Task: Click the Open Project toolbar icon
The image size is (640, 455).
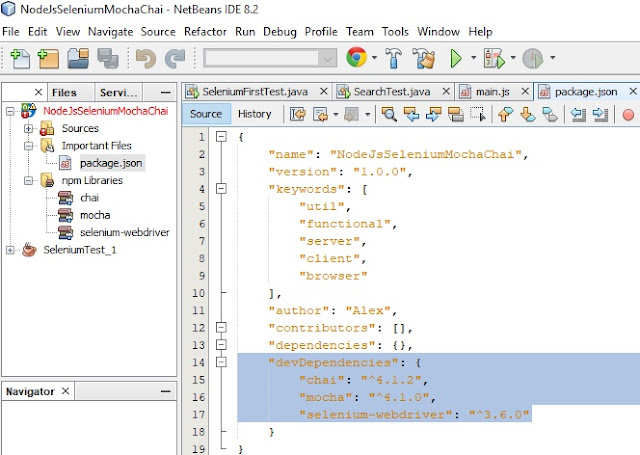Action: 78,58
